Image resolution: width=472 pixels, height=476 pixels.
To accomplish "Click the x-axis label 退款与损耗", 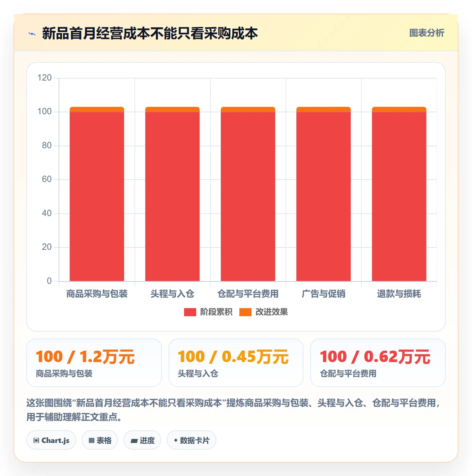I will click(399, 294).
